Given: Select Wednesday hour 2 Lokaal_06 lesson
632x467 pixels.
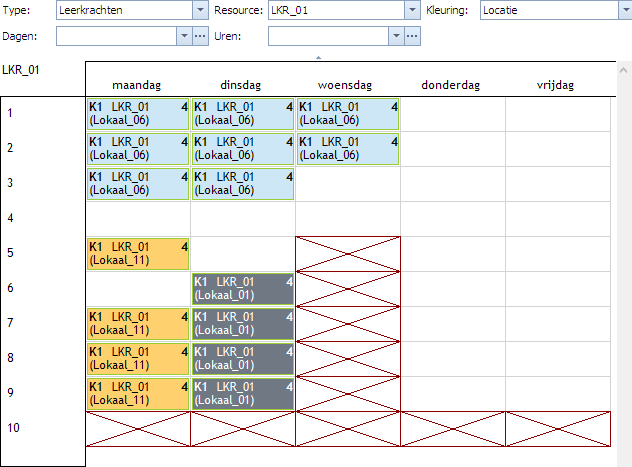Looking at the screenshot, I should (x=348, y=149).
